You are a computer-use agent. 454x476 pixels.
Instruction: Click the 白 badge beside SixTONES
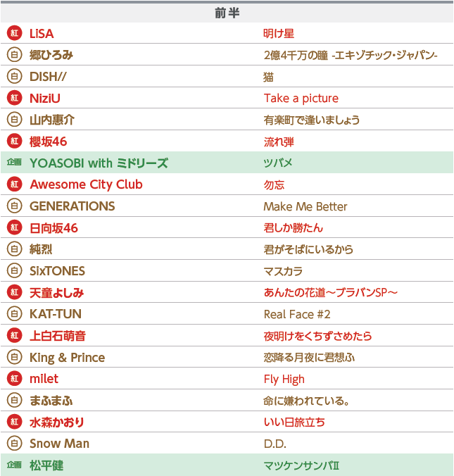tap(14, 270)
